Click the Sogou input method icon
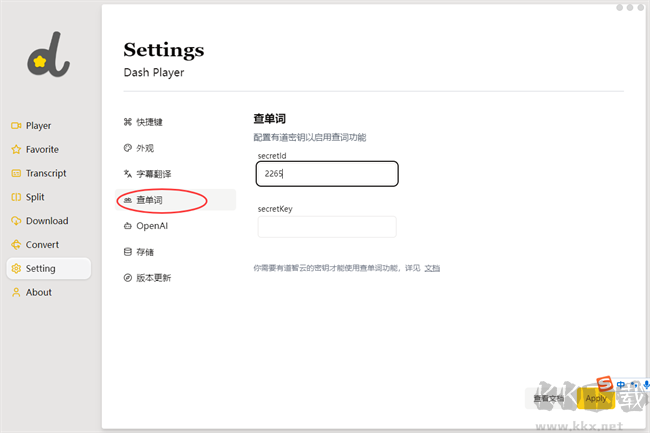This screenshot has width=650, height=433. coord(604,384)
